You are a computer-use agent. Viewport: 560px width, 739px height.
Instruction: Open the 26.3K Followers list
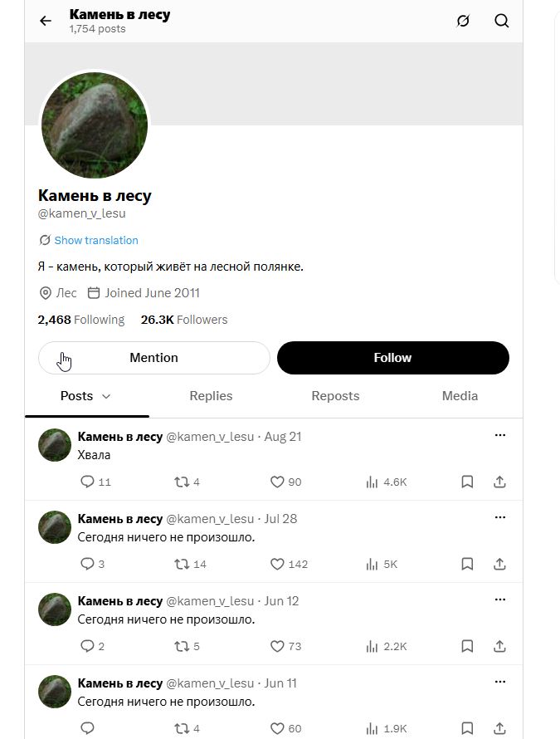click(x=184, y=320)
